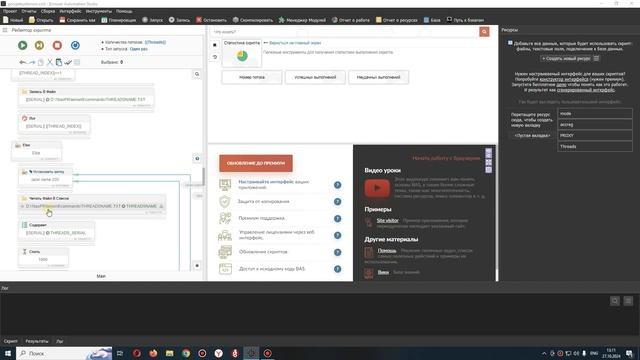Click the help icon beside Защита от копирования
This screenshot has height=360, width=640.
point(338,202)
